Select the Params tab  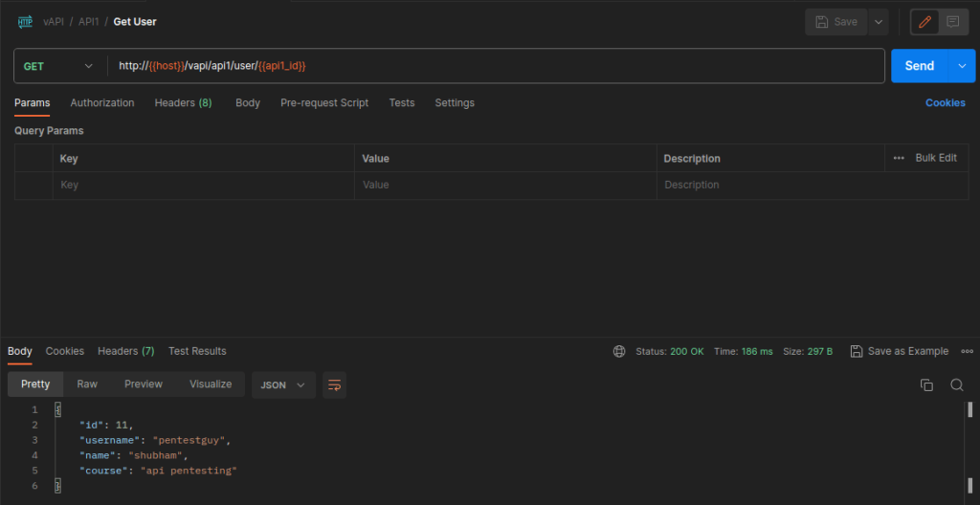[x=32, y=102]
